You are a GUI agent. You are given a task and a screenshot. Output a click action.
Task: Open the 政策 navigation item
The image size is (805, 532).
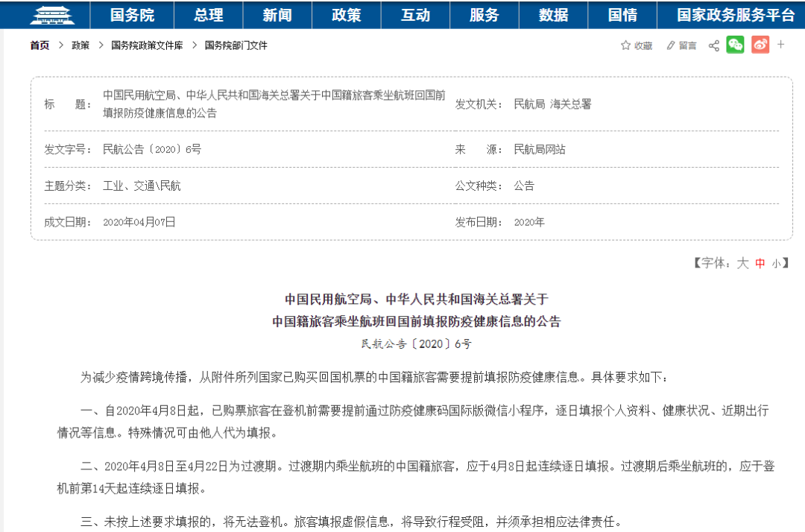pos(347,15)
